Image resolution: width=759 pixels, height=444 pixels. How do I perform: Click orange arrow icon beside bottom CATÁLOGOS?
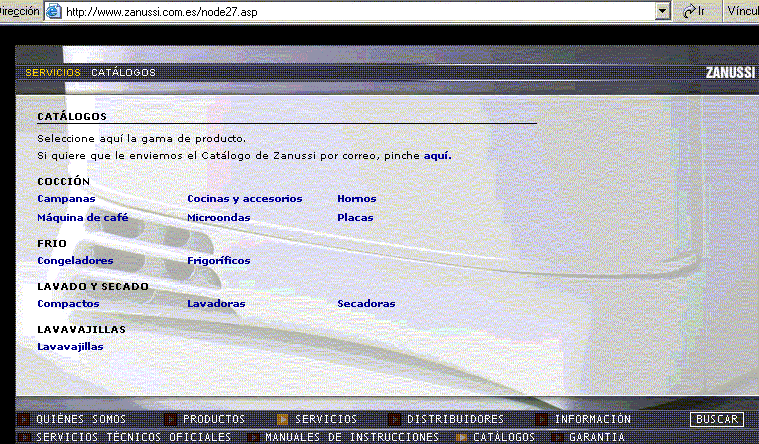pos(461,438)
